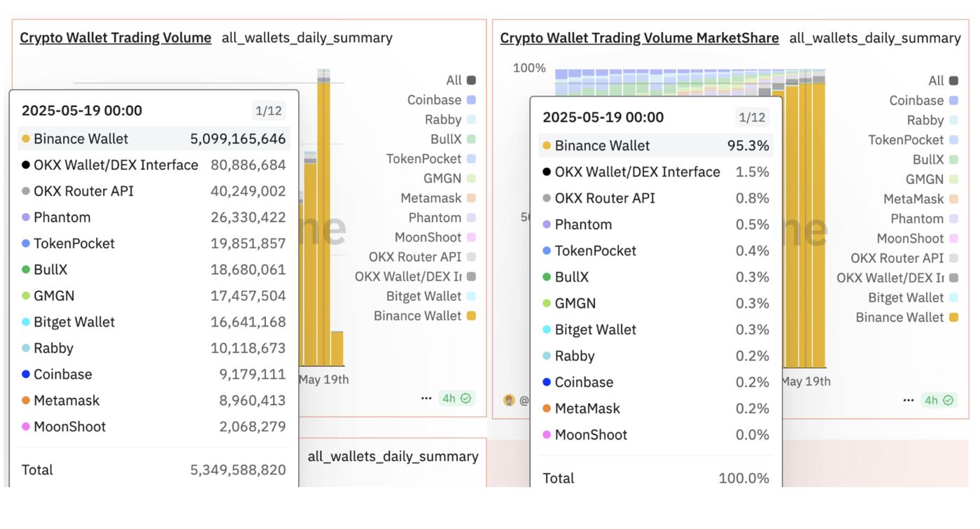
Task: Toggle All in MarketShare legend
Action: coord(943,81)
